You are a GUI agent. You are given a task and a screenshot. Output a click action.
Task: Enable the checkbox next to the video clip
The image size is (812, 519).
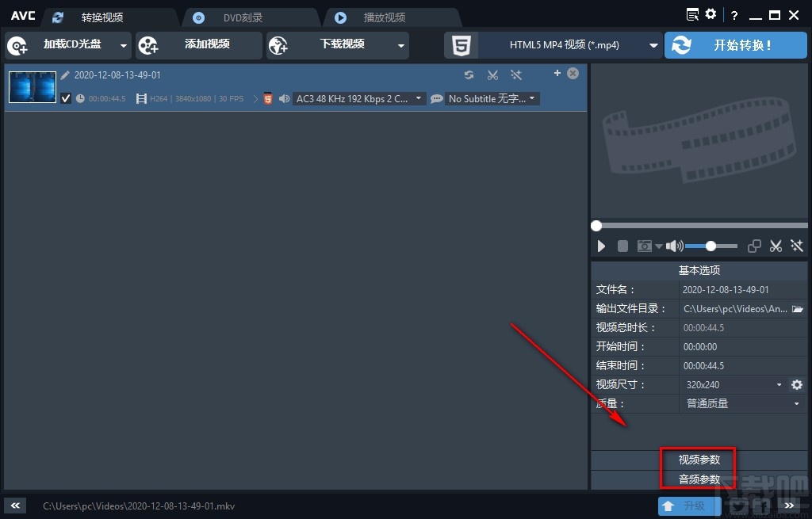(66, 98)
